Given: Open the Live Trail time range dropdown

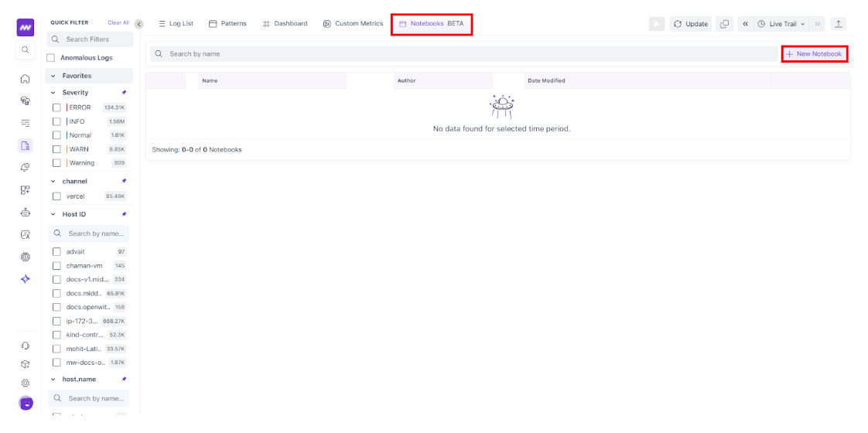Looking at the screenshot, I should pyautogui.click(x=781, y=24).
